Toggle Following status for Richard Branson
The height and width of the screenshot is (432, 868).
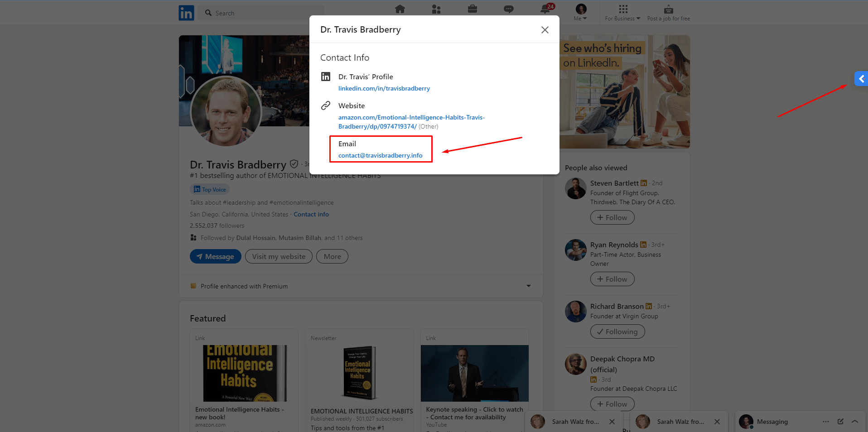click(x=617, y=331)
